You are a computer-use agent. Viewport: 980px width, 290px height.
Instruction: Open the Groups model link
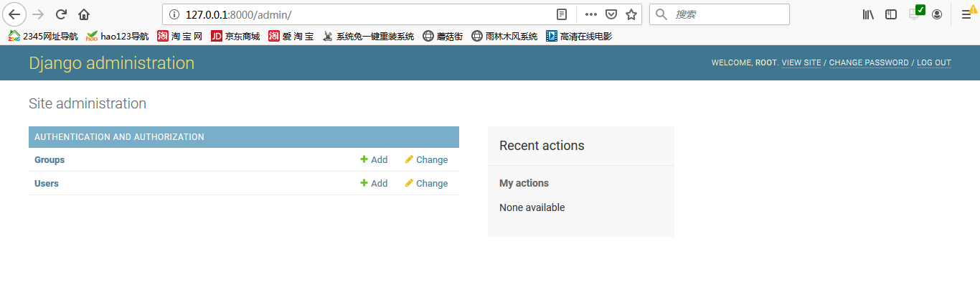pos(50,160)
